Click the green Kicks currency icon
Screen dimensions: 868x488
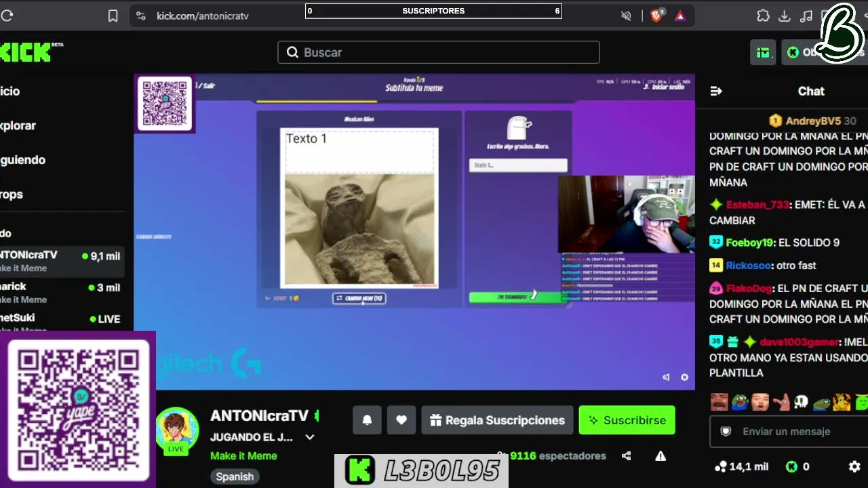click(791, 466)
